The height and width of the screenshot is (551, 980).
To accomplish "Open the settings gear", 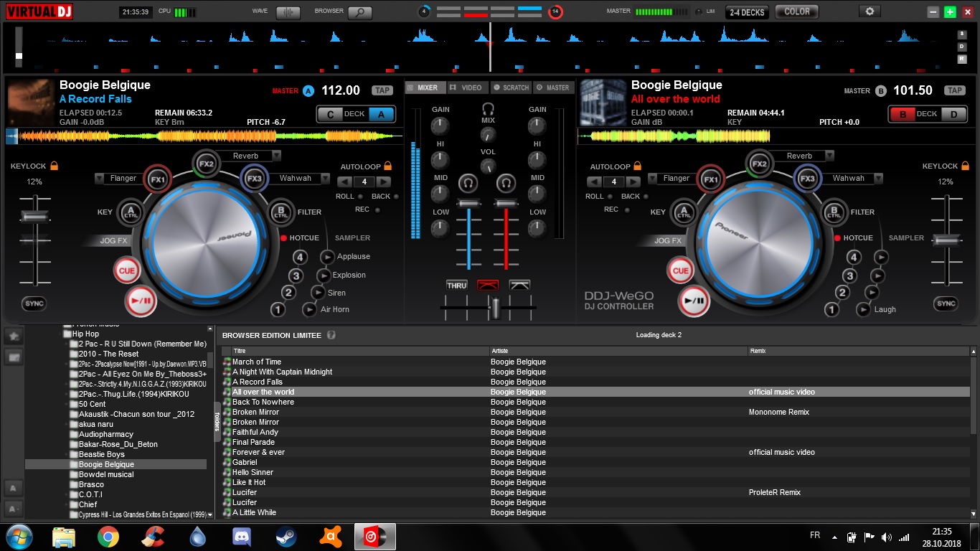I will pyautogui.click(x=870, y=11).
